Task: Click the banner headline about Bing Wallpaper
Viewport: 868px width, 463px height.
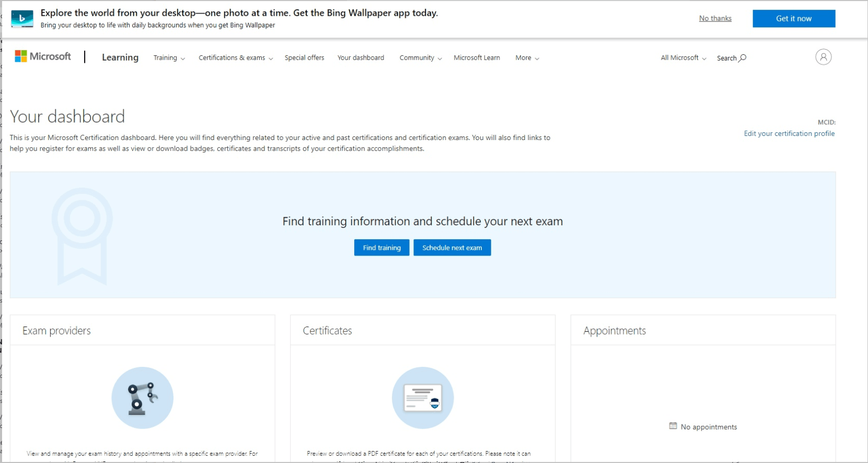Action: [x=239, y=13]
